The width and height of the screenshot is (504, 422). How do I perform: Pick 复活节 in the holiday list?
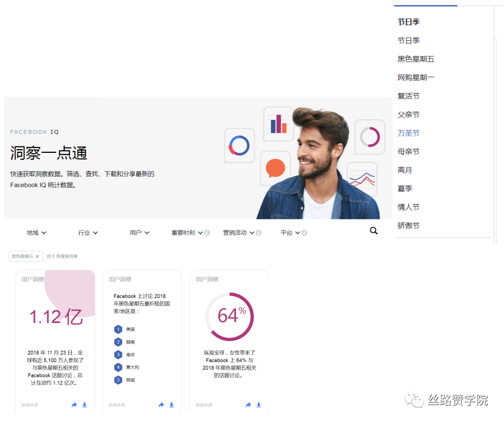408,96
